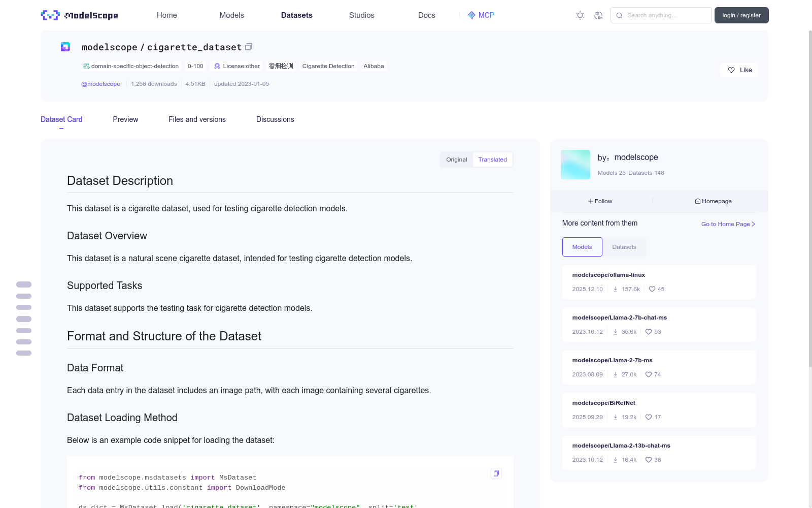Open the Files and versions tab

click(x=197, y=119)
